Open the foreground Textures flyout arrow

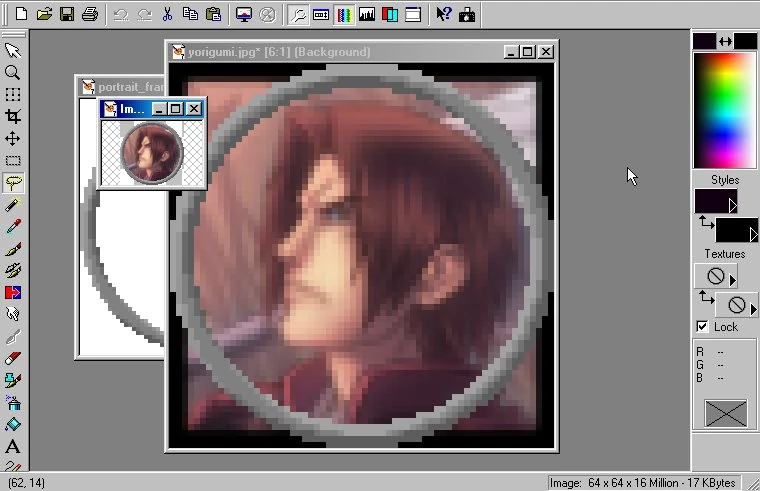click(733, 280)
